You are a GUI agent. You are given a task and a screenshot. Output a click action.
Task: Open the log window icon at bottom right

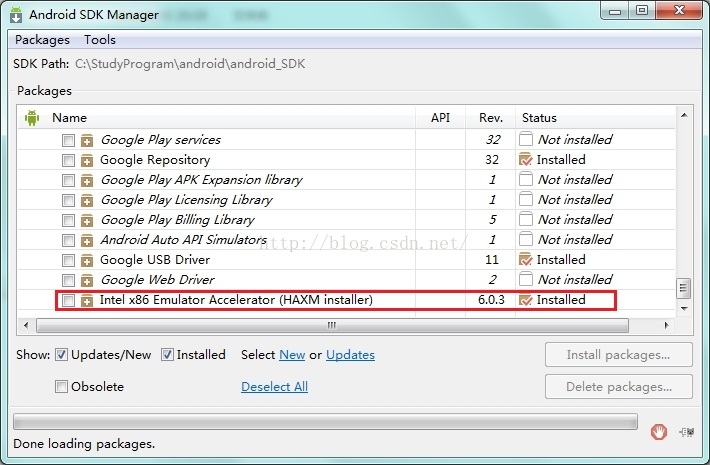(686, 432)
